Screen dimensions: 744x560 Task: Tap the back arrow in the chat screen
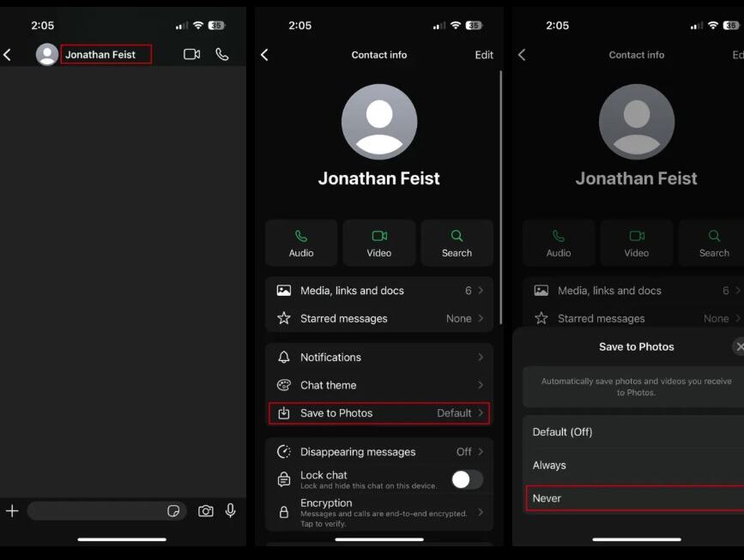tap(7, 55)
